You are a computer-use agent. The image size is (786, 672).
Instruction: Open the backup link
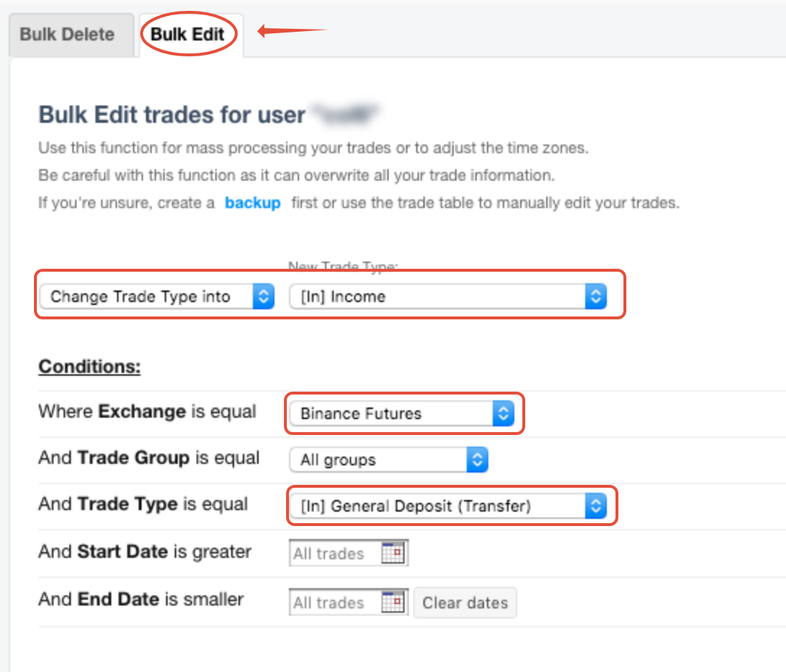[252, 203]
